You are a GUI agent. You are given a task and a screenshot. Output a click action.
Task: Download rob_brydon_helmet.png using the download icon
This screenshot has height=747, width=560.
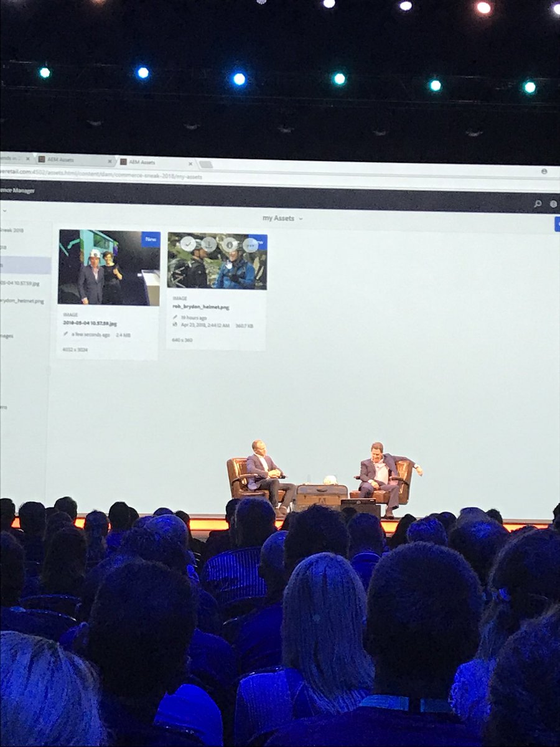[x=209, y=245]
